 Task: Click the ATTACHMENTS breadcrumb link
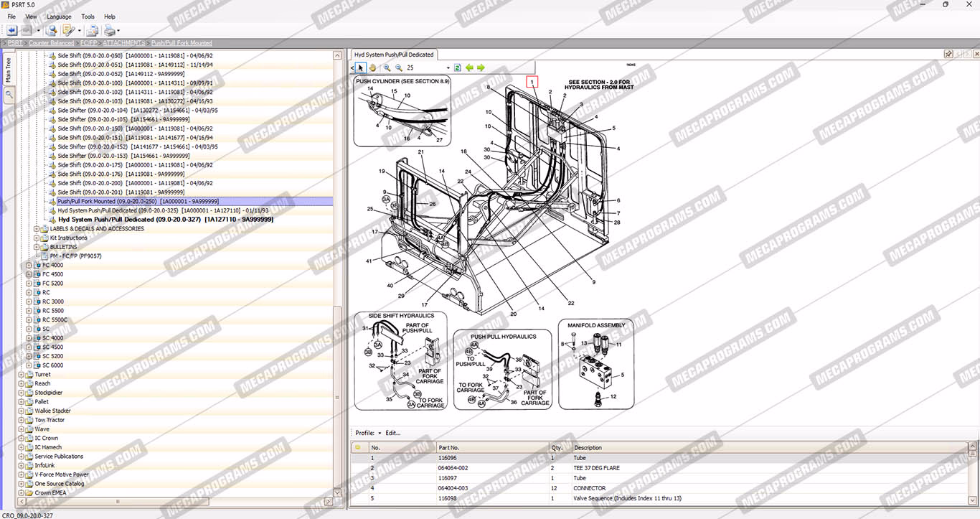pos(123,43)
